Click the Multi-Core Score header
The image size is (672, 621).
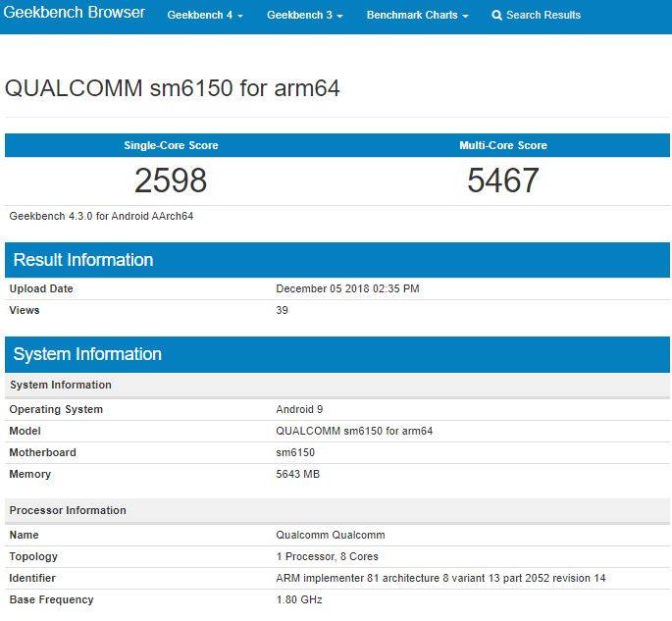click(503, 145)
